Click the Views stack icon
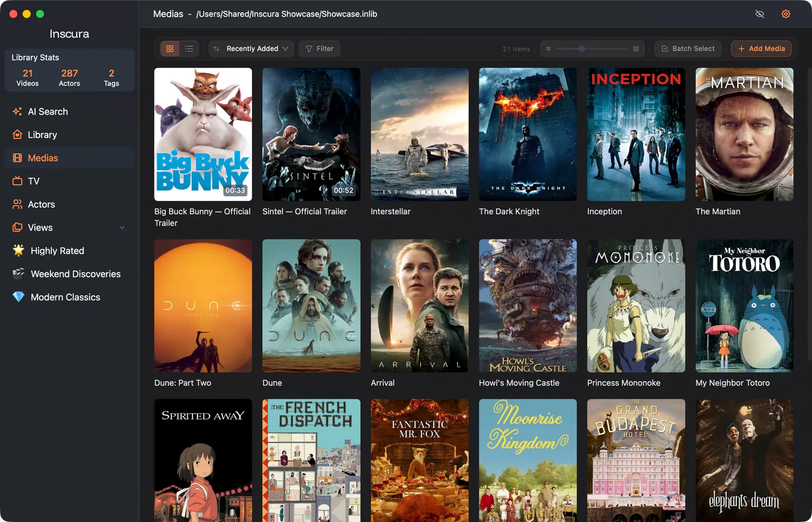The height and width of the screenshot is (522, 812). [x=17, y=227]
